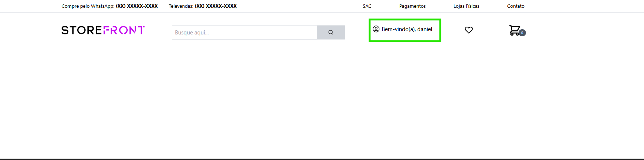Viewport: 644px width, 160px height.
Task: Click the dark footer bar at page bottom
Action: pyautogui.click(x=322, y=159)
